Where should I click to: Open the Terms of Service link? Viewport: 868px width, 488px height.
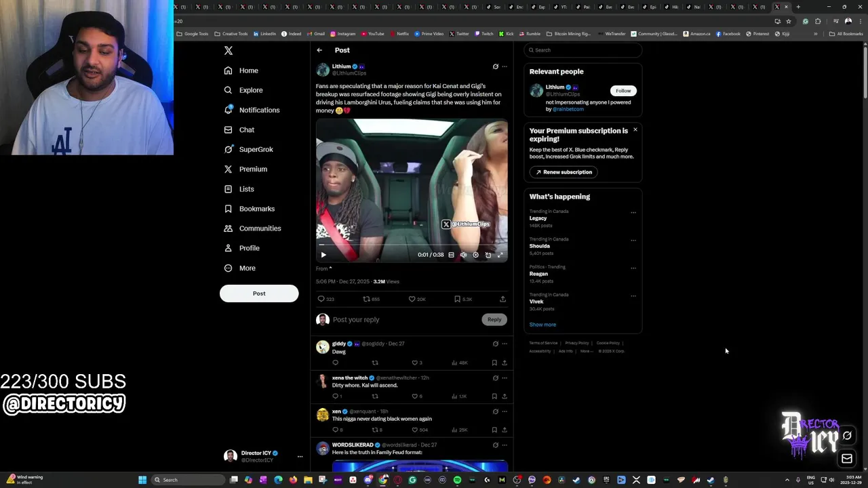click(x=543, y=343)
